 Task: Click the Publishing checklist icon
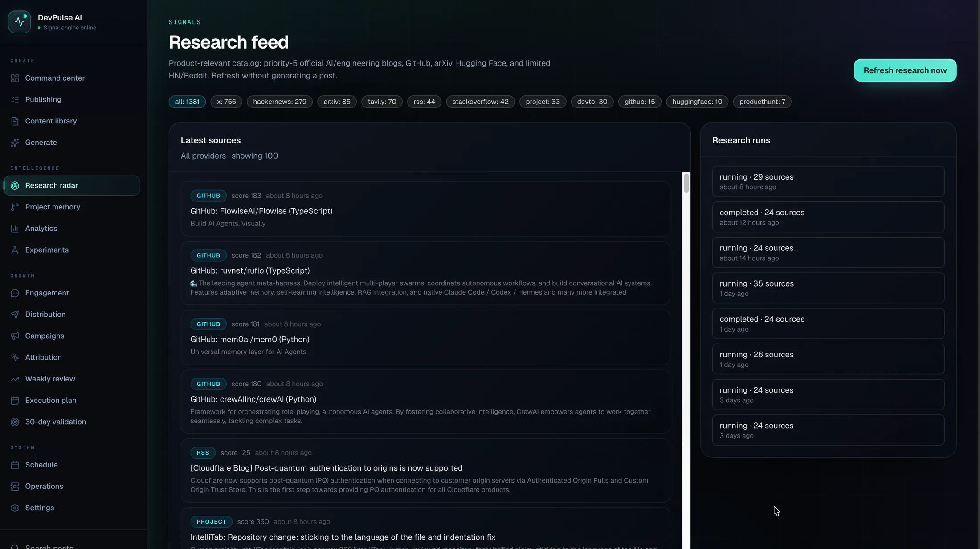[x=15, y=99]
